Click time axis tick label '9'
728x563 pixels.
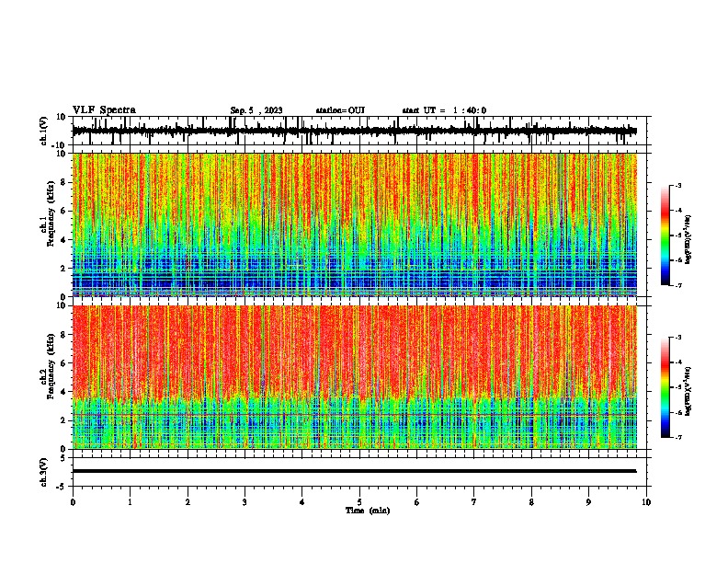(x=588, y=502)
